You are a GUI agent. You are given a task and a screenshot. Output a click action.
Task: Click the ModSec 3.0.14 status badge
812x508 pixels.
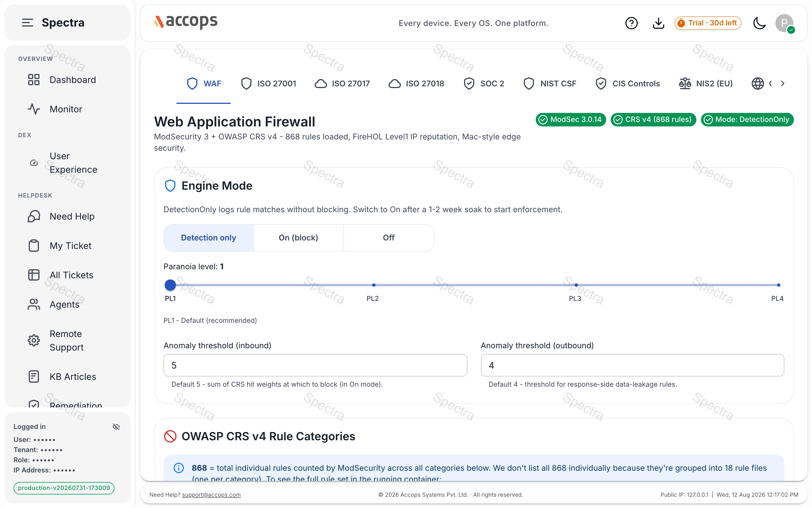tap(571, 120)
